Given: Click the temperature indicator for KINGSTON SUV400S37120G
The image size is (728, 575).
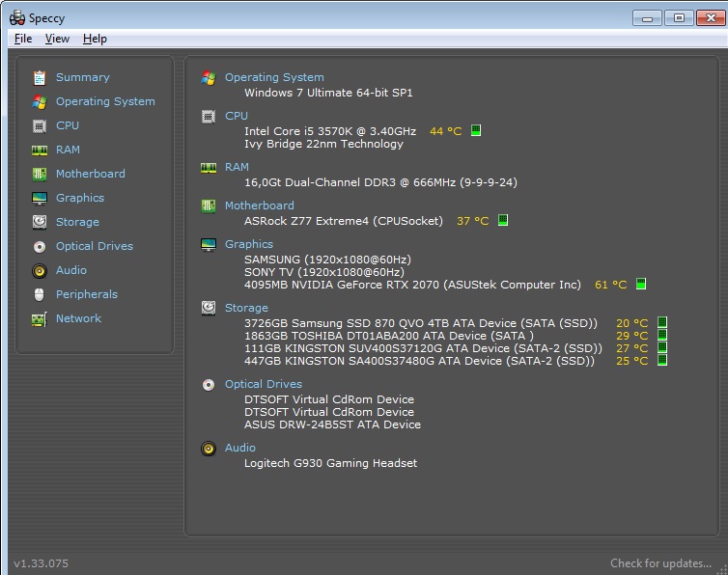Looking at the screenshot, I should click(662, 347).
